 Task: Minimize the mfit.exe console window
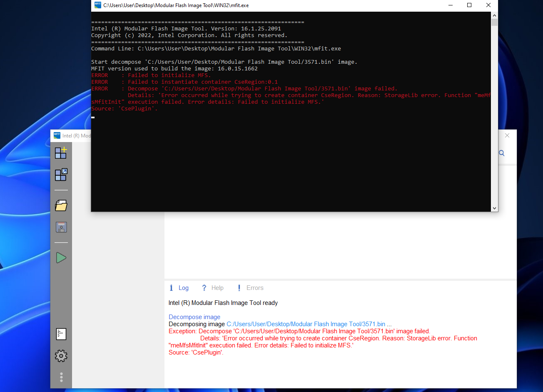tap(450, 5)
